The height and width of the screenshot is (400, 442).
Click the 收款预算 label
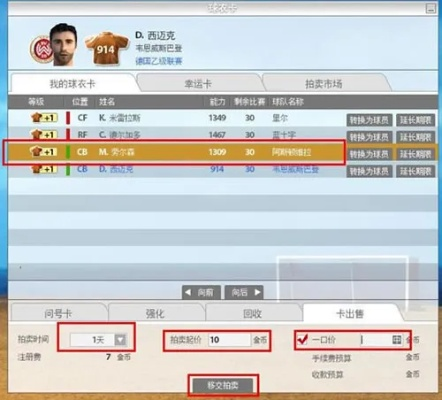[x=328, y=374]
